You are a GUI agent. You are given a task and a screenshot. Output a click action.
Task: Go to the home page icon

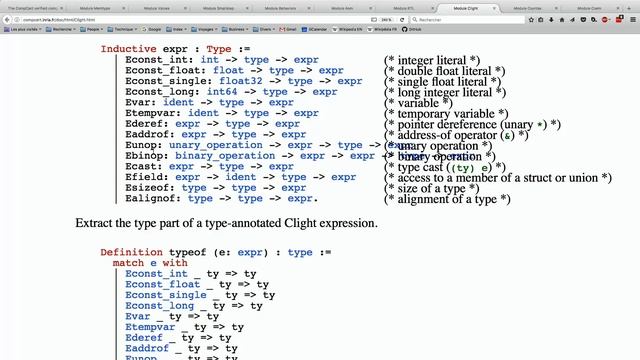[x=562, y=20]
